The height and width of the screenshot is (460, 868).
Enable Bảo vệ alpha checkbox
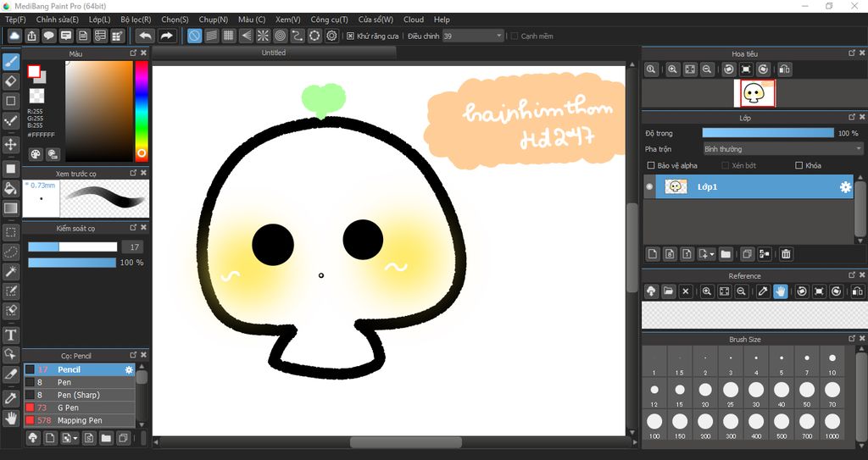tap(651, 165)
